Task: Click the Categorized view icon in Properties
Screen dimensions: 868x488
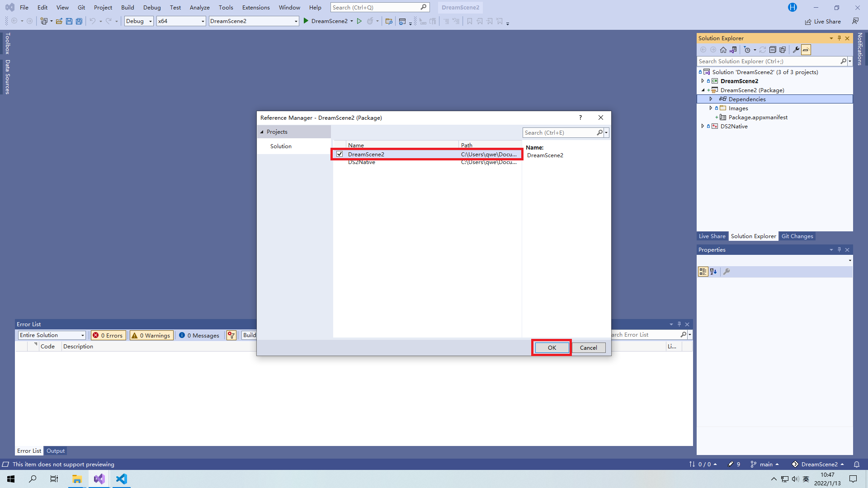Action: [x=703, y=272]
